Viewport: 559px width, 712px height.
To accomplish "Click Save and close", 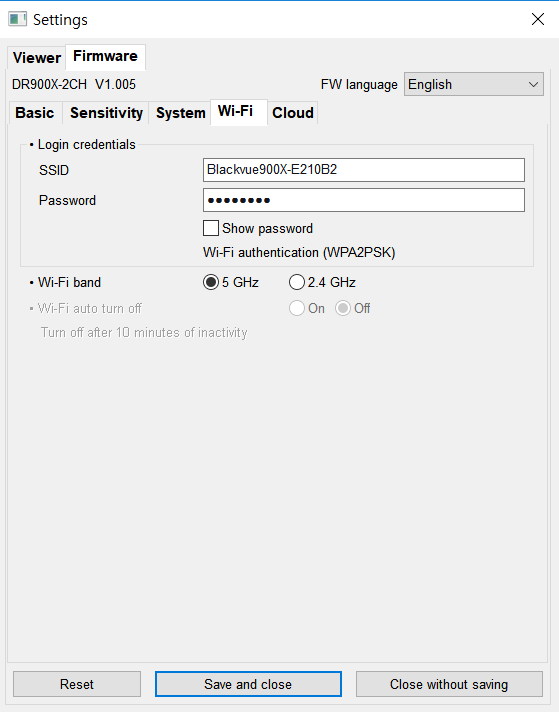I will pyautogui.click(x=248, y=684).
